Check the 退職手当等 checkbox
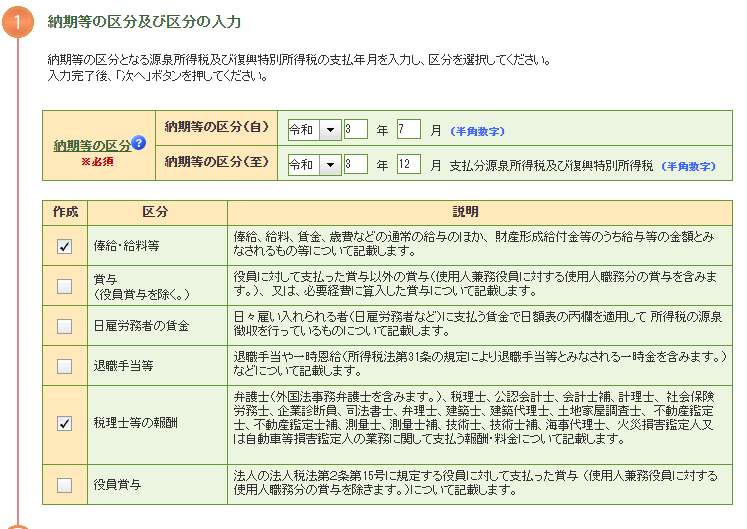 coord(64,366)
